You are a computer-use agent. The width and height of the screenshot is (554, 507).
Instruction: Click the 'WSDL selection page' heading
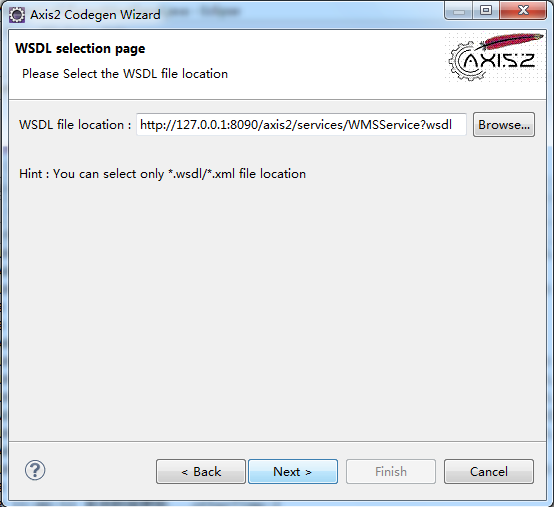click(80, 49)
